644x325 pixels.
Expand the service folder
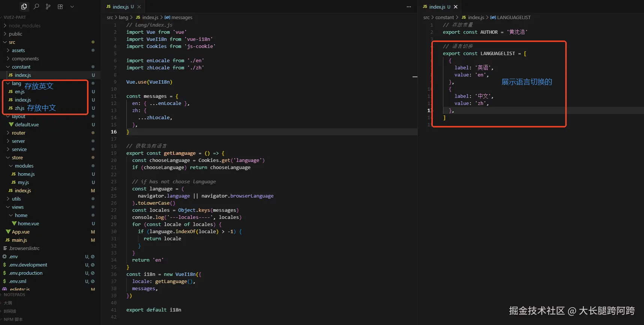pos(50,149)
